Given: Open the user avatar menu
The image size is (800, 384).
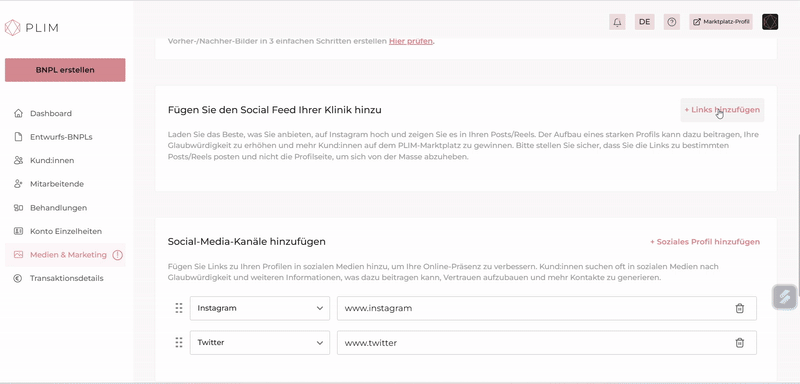Looking at the screenshot, I should [770, 22].
